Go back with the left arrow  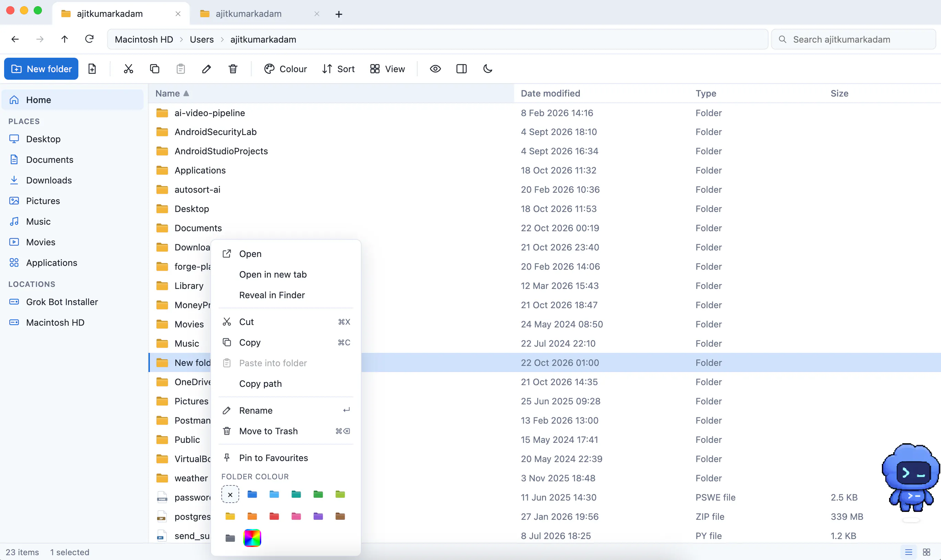[15, 39]
